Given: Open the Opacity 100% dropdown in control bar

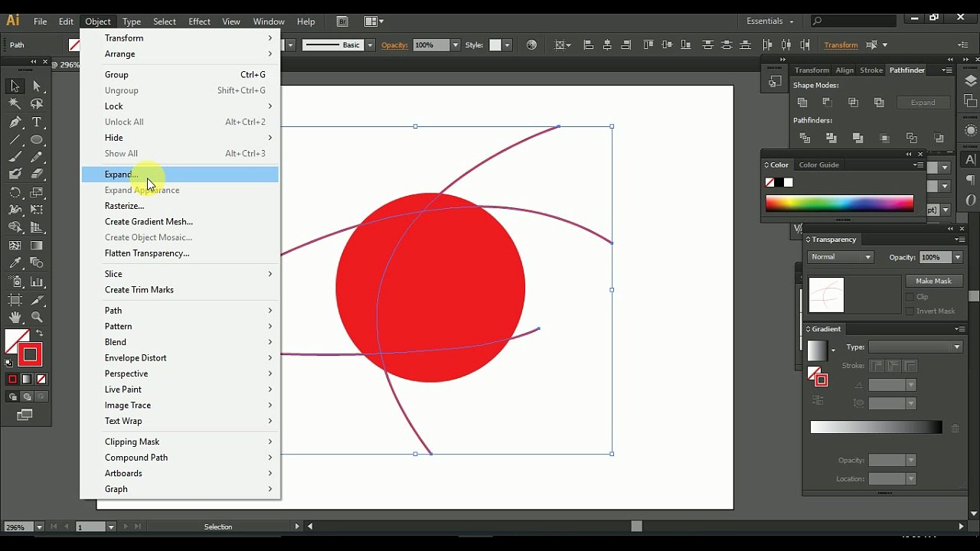Looking at the screenshot, I should pyautogui.click(x=456, y=45).
